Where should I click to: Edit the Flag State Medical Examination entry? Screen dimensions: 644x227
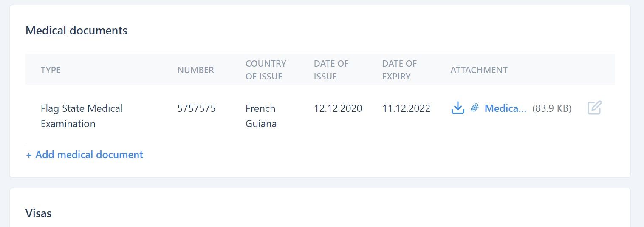594,108
